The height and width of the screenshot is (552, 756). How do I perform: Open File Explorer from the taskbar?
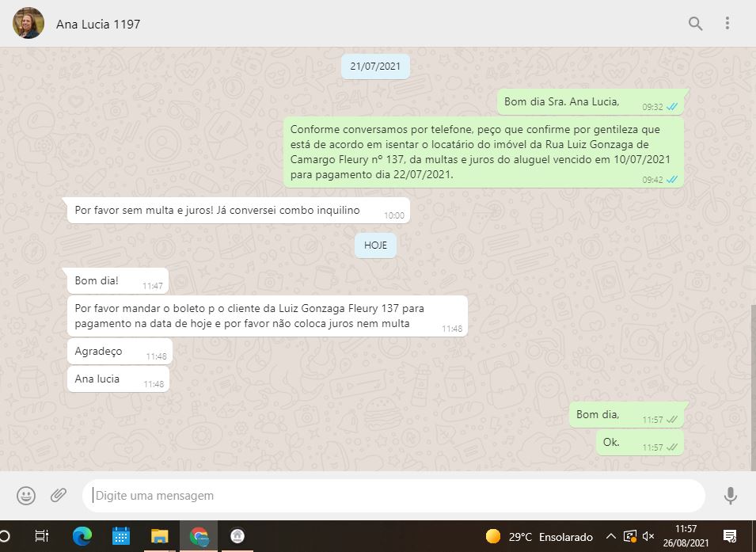point(160,536)
